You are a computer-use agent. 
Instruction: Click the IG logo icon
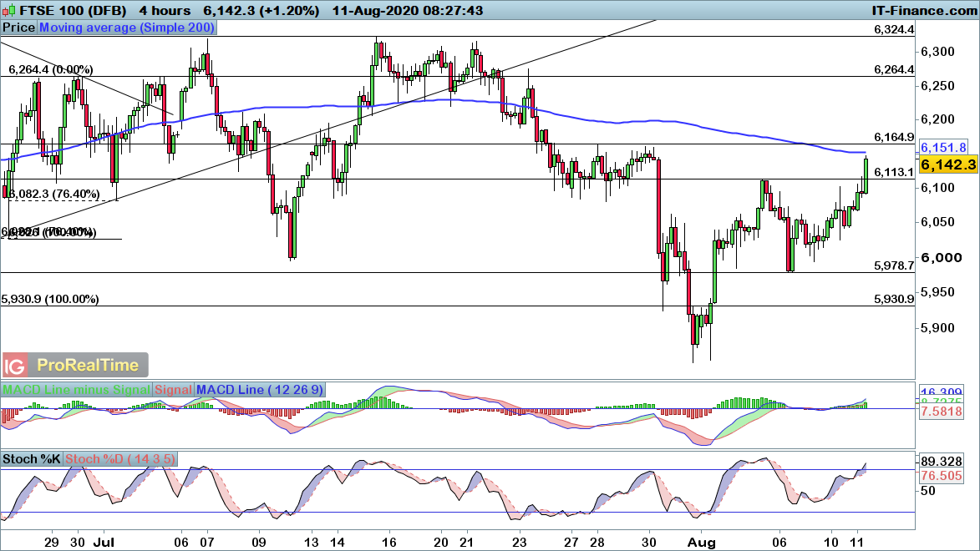pos(15,365)
